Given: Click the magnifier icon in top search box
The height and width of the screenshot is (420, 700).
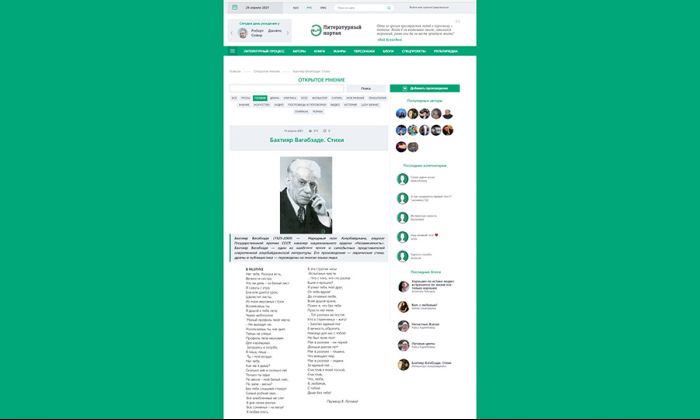Looking at the screenshot, I should coord(389,8).
